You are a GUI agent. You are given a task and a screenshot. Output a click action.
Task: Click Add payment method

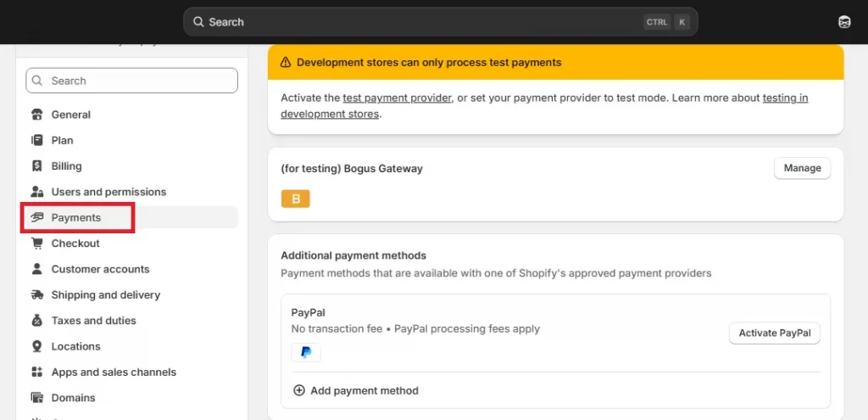pos(356,390)
